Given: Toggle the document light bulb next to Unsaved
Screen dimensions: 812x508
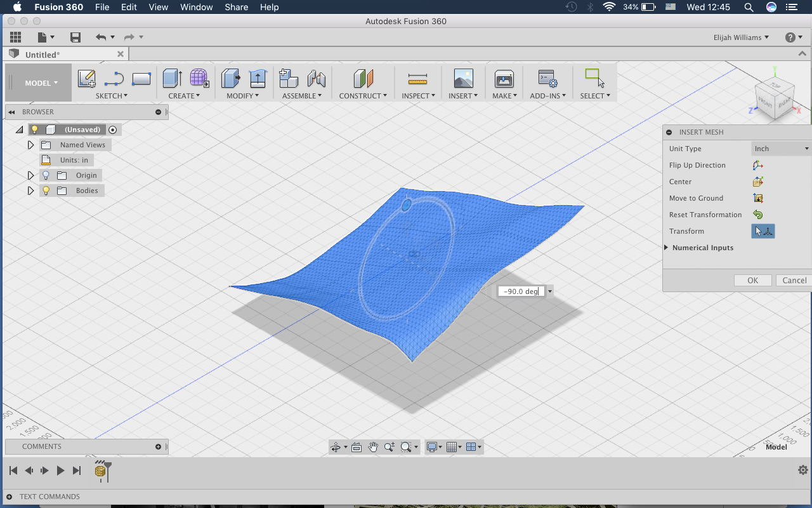Looking at the screenshot, I should (x=35, y=129).
